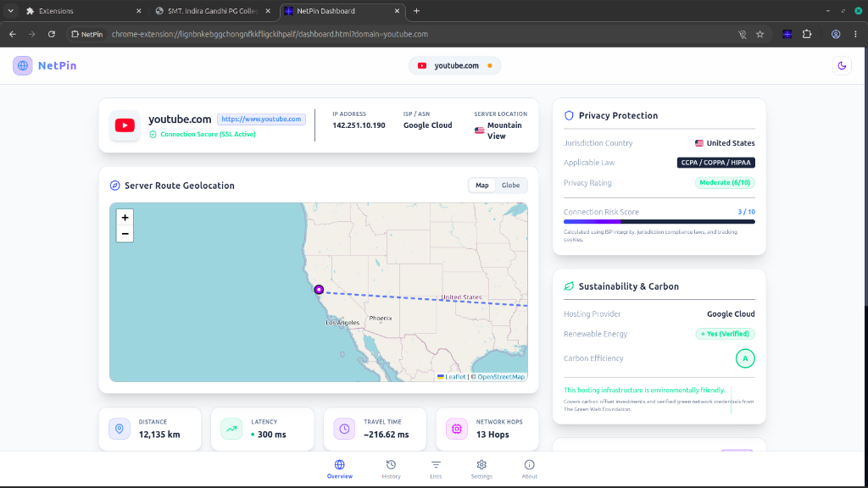868x488 pixels.
Task: Click the 300 ms latency value
Action: [x=272, y=435]
